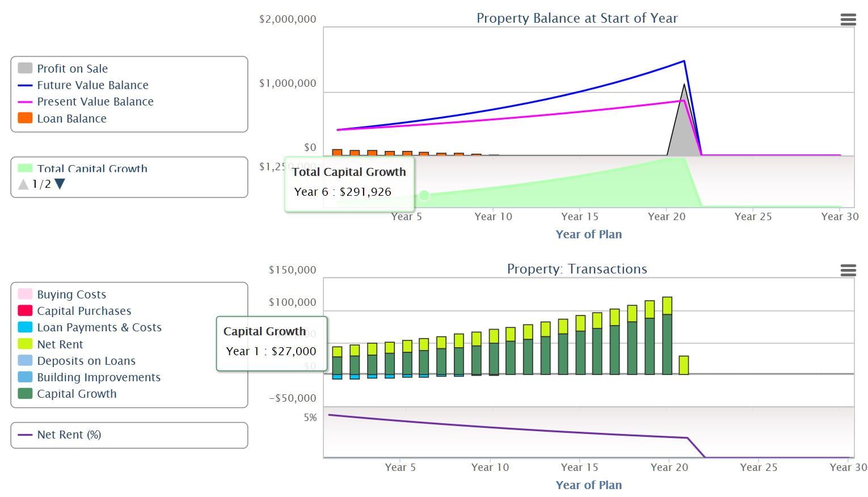Viewport: 868px width, 497px height.
Task: Click the red Capital Purchases legend icon
Action: coord(25,310)
